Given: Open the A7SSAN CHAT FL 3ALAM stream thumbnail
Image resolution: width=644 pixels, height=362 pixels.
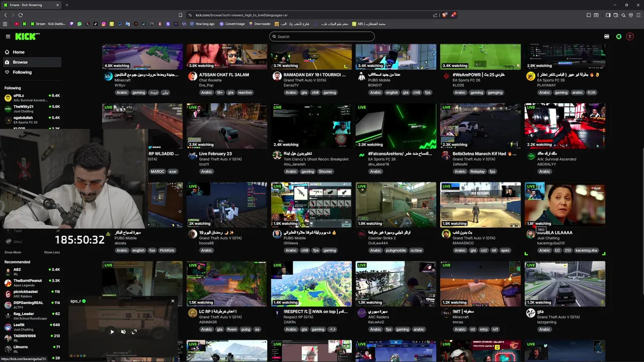Looking at the screenshot, I should coord(227,56).
